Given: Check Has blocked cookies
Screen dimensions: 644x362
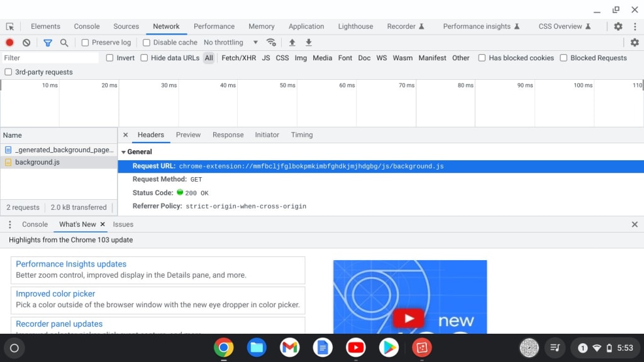Looking at the screenshot, I should coord(482,58).
